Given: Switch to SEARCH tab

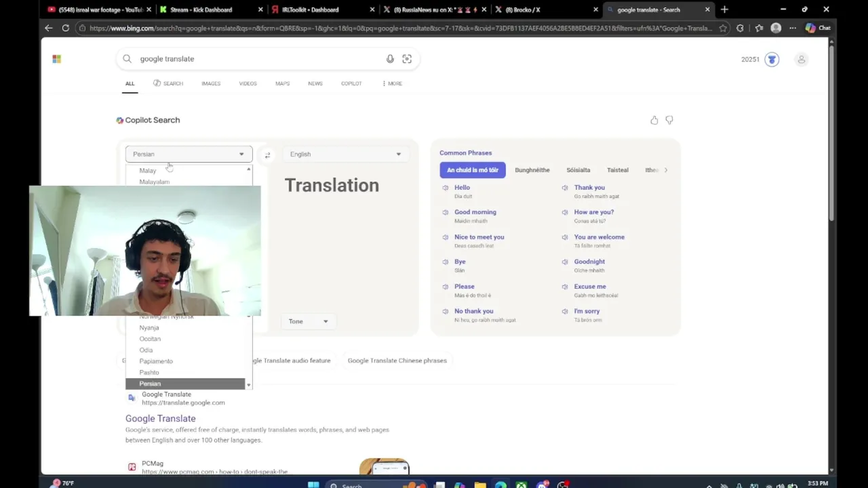Looking at the screenshot, I should click(168, 83).
